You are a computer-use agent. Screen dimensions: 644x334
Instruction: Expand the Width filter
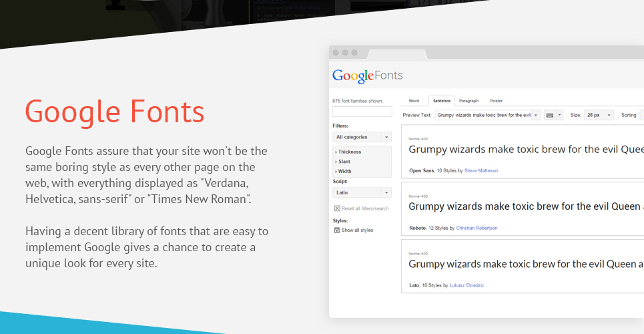(343, 172)
